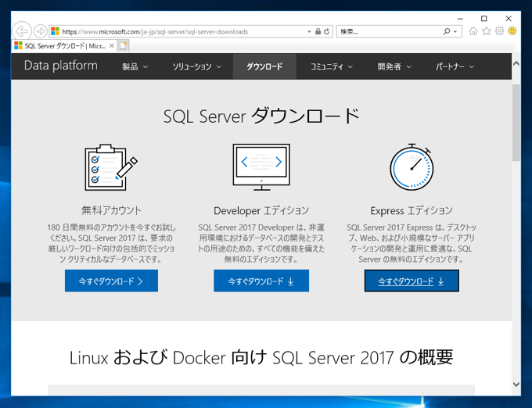This screenshot has width=532, height=408.
Task: Click 今すぐダウンロード under Developer エディション
Action: click(x=261, y=281)
